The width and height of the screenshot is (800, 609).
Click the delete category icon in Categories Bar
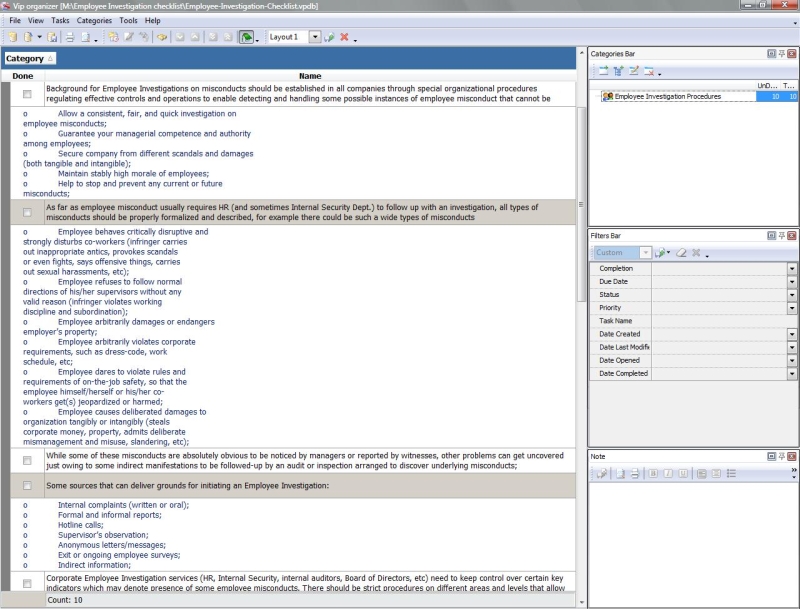648,71
